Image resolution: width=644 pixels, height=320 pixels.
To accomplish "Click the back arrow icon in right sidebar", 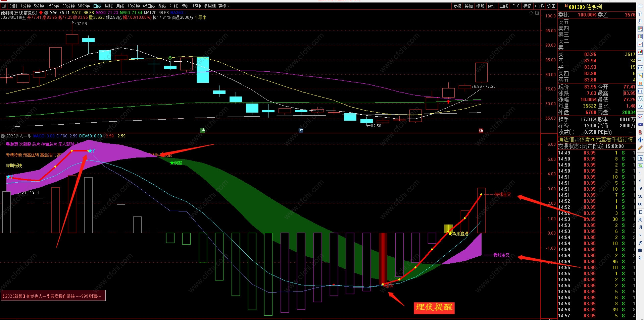I will coord(640,6).
